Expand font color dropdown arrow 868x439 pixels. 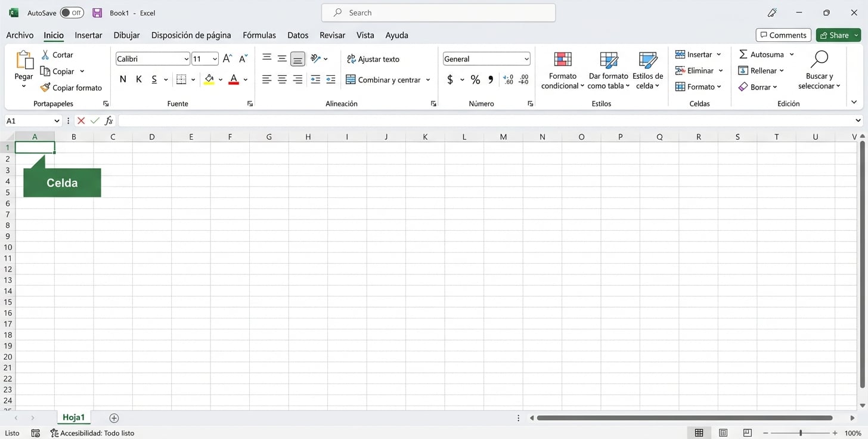pyautogui.click(x=246, y=80)
